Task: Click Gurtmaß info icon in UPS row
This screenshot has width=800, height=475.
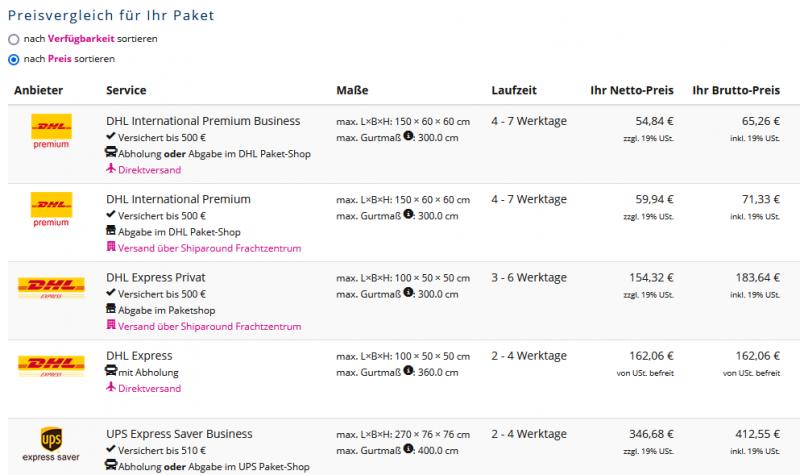Action: click(409, 449)
